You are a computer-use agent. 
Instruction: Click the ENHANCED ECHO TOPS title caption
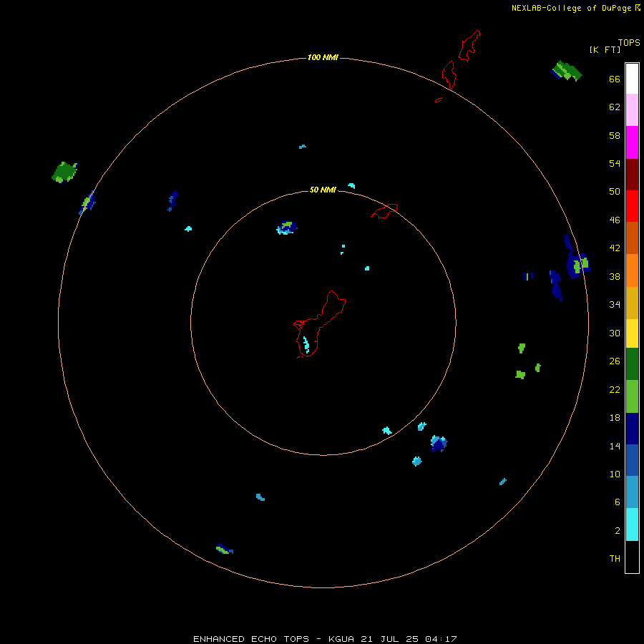pyautogui.click(x=325, y=639)
